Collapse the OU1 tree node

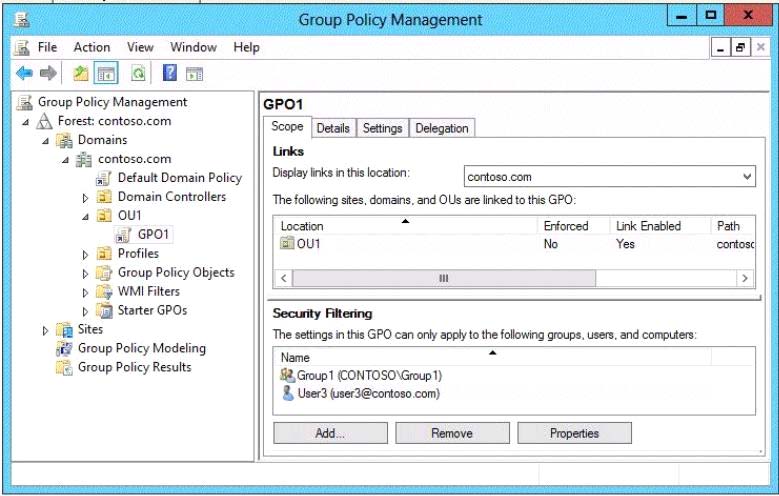[86, 216]
